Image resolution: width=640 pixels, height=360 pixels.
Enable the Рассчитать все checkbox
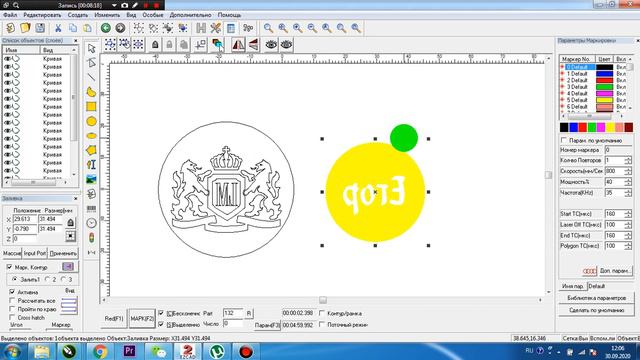point(12,300)
